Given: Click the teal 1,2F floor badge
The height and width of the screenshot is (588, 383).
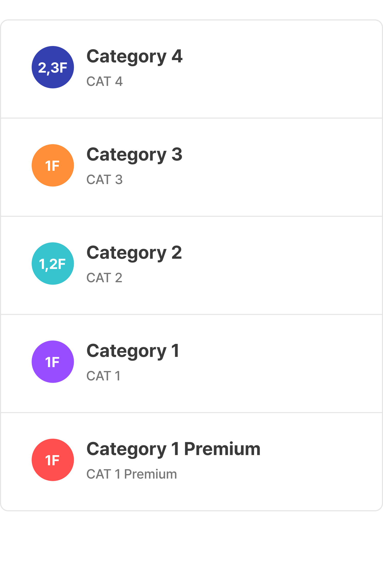Looking at the screenshot, I should tap(53, 264).
